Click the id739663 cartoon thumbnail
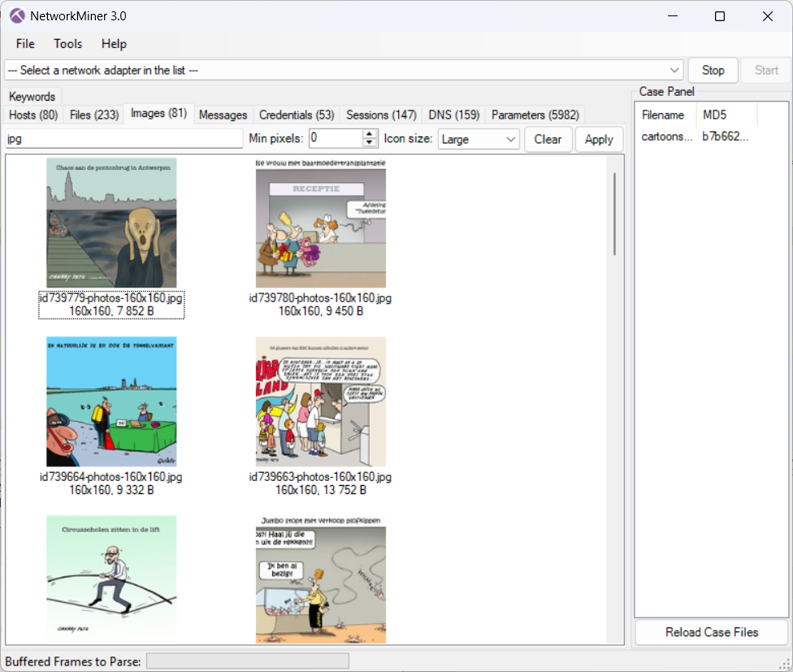793x672 pixels. [320, 401]
